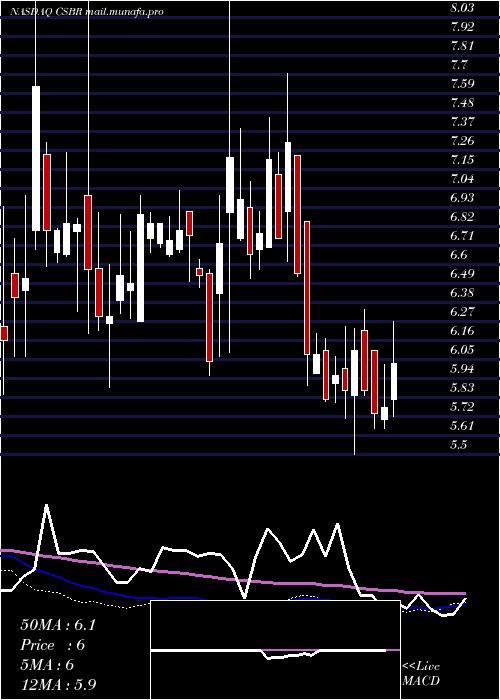The width and height of the screenshot is (500, 700).
Task: Click the 7.59 price axis label
Action: tap(464, 83)
